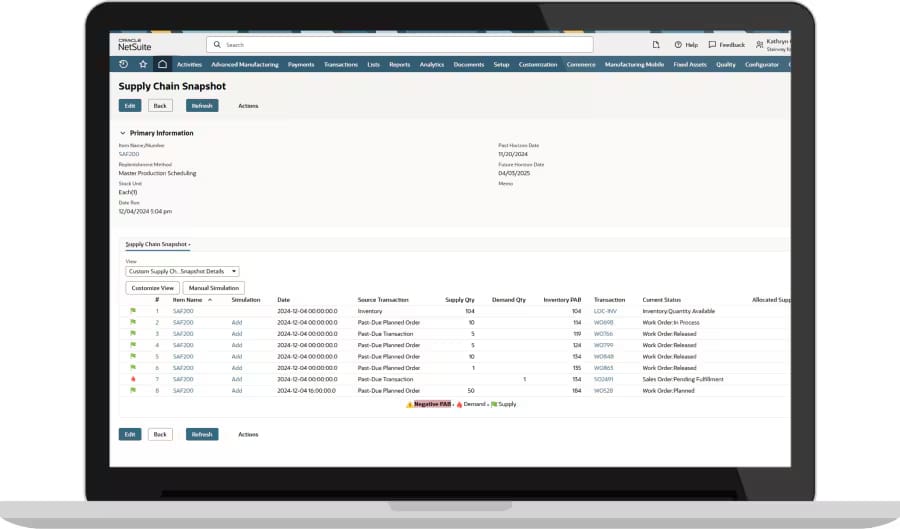
Task: Click the red demand flag in row 7
Action: coord(132,379)
